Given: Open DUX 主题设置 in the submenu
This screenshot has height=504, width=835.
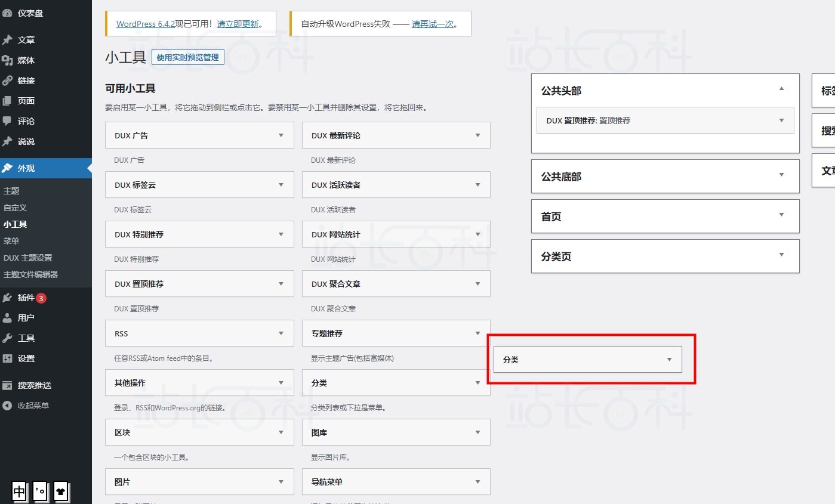Looking at the screenshot, I should [28, 258].
